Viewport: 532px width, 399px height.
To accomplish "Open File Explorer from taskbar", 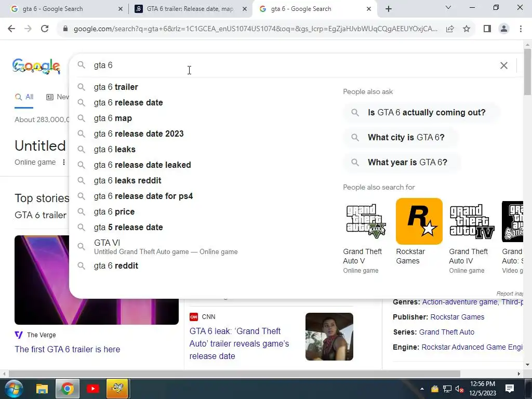I will [42, 389].
